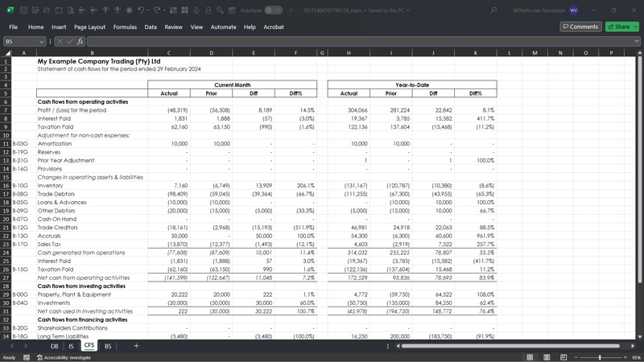Click the Search magnifier icon in title bar

pos(493,10)
